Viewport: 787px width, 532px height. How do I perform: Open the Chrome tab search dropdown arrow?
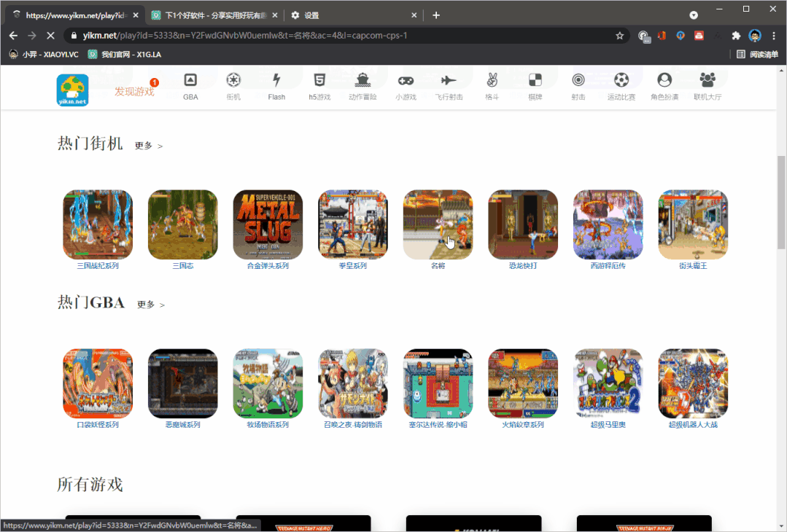(x=694, y=15)
